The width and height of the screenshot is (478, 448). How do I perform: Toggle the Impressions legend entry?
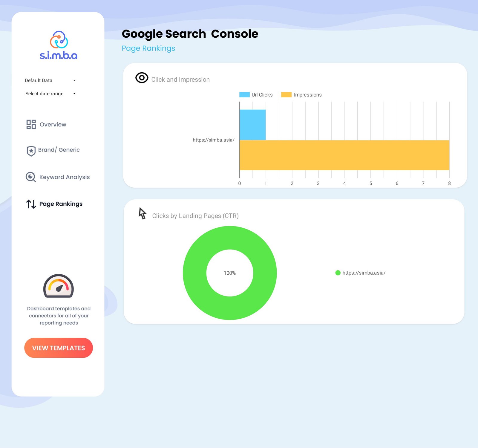click(301, 95)
